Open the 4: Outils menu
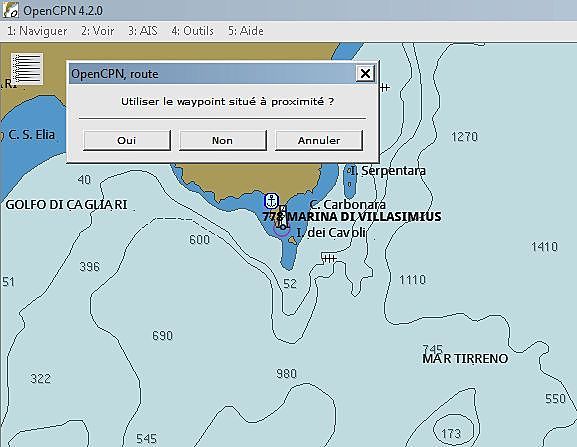The height and width of the screenshot is (447, 577). [192, 31]
